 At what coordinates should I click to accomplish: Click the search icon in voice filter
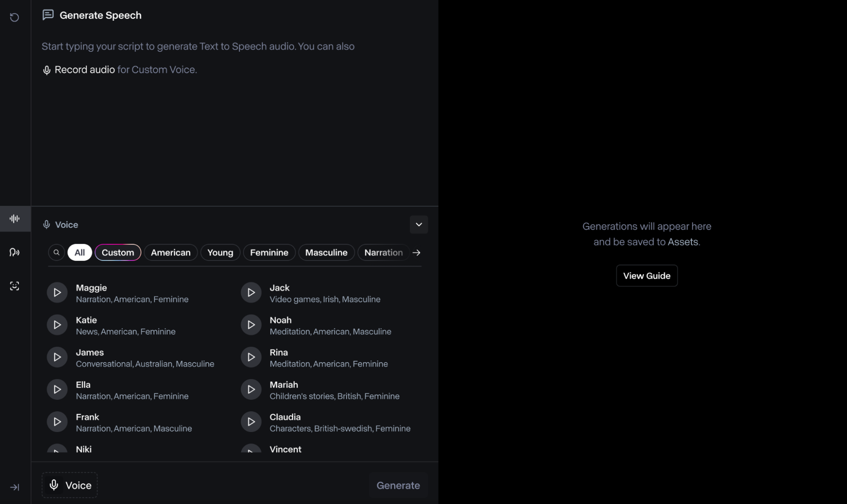pyautogui.click(x=56, y=252)
